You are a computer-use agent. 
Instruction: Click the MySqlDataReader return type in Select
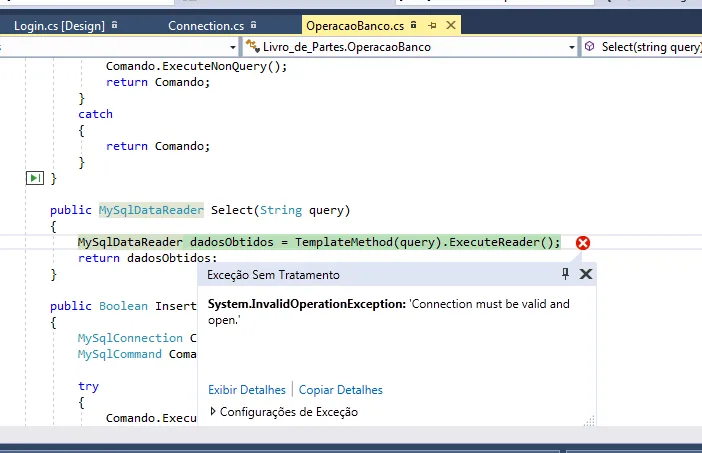pos(151,210)
